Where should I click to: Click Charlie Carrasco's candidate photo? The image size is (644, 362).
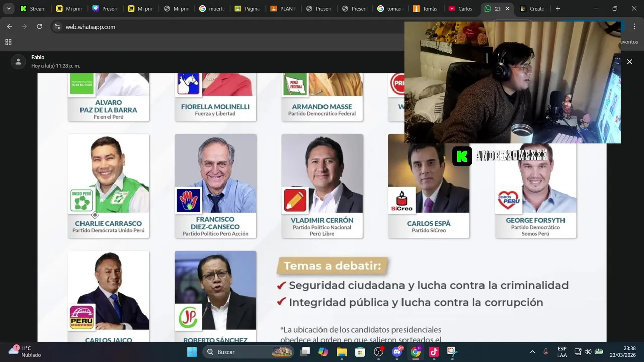pyautogui.click(x=109, y=173)
